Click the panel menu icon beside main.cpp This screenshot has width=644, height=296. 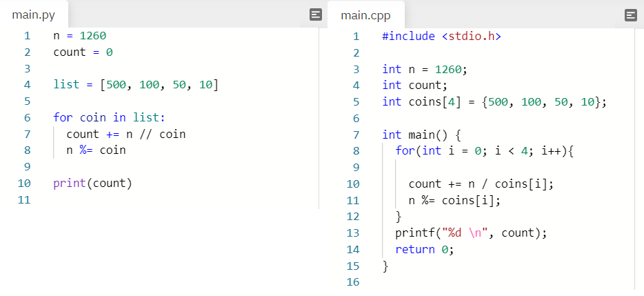click(630, 16)
